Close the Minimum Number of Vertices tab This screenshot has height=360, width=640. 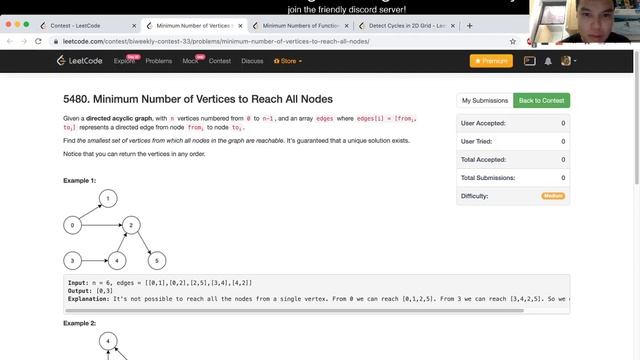pos(240,26)
